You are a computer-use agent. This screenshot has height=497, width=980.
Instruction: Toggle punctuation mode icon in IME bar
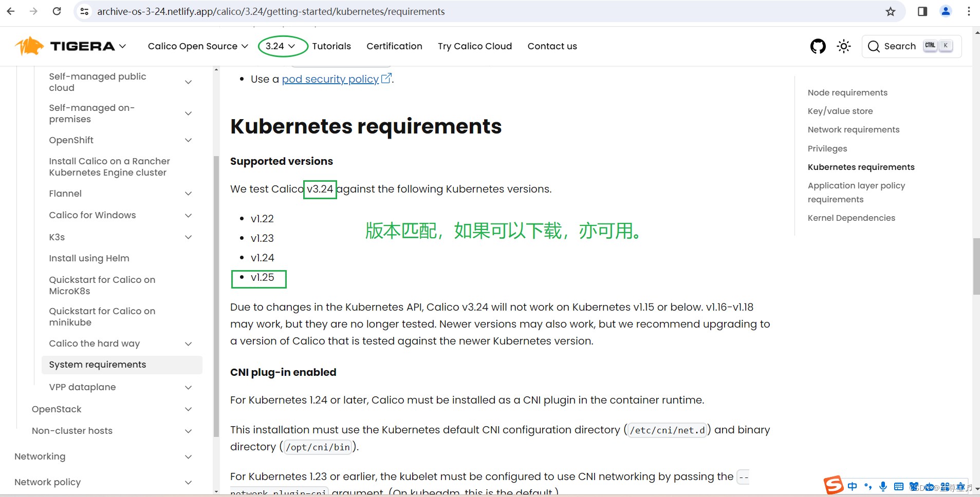[x=868, y=486]
